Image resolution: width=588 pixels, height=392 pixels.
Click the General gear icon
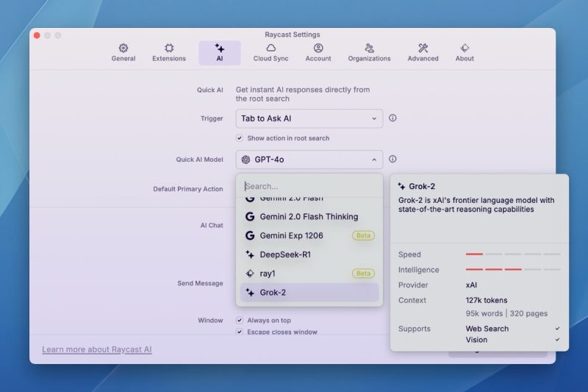pos(123,48)
